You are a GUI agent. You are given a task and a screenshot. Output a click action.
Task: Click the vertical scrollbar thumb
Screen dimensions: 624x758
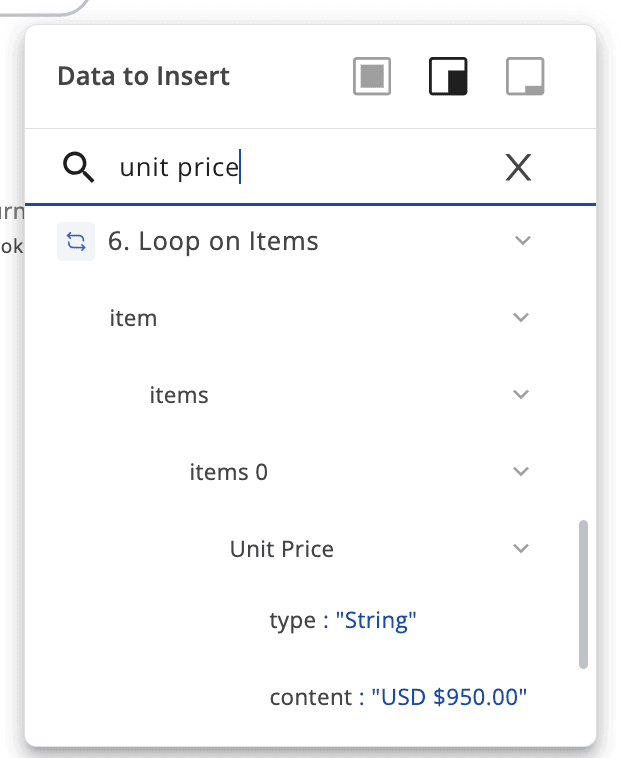[x=583, y=593]
